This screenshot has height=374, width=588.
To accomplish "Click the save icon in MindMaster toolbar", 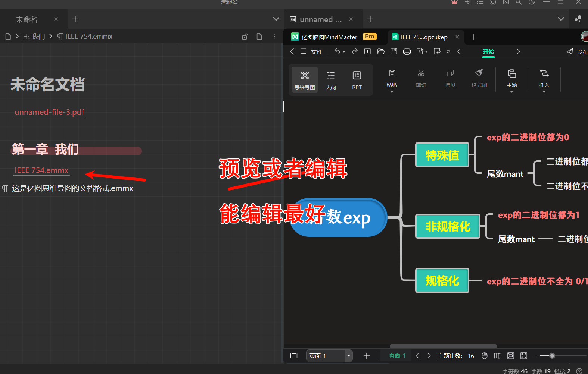I will coord(394,51).
